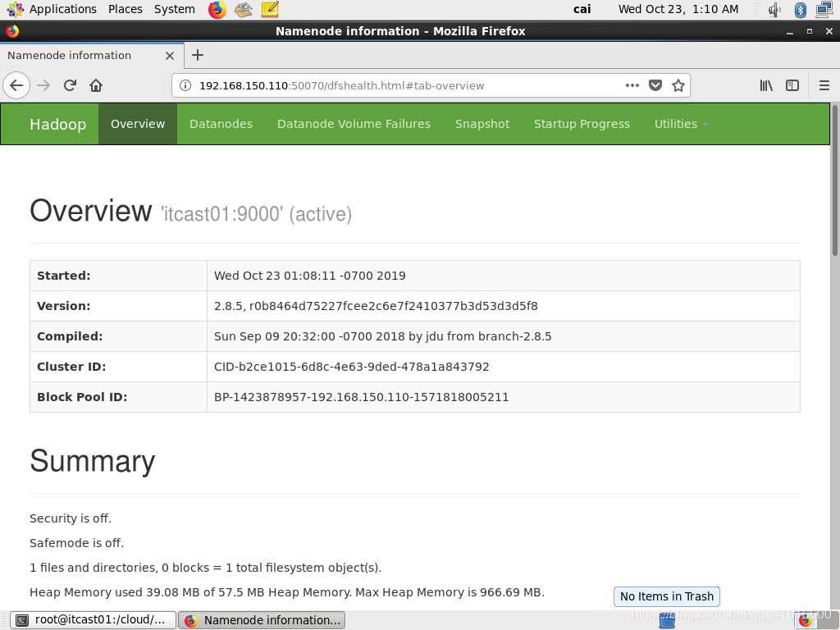View Startup Progress page
Viewport: 840px width, 630px height.
(x=582, y=124)
